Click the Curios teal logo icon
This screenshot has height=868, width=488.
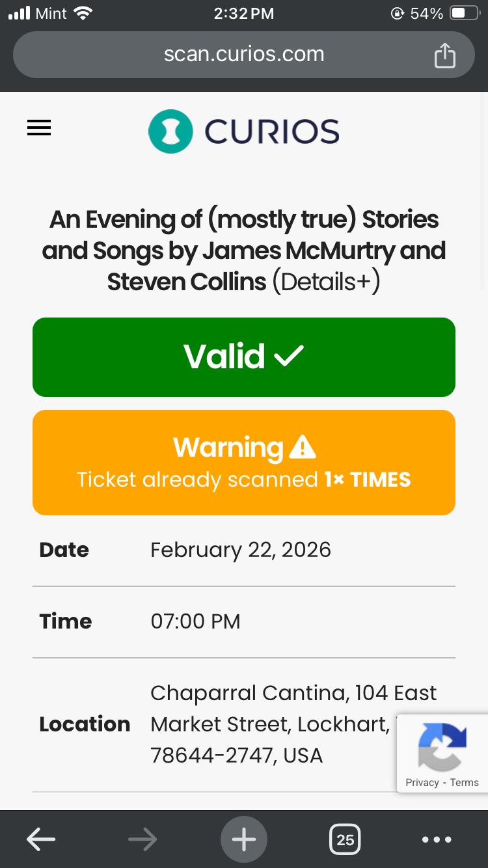[170, 131]
